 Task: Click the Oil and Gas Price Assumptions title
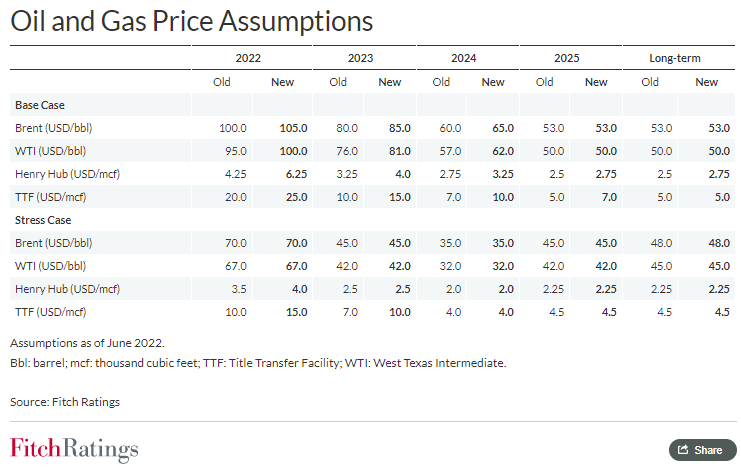point(192,21)
